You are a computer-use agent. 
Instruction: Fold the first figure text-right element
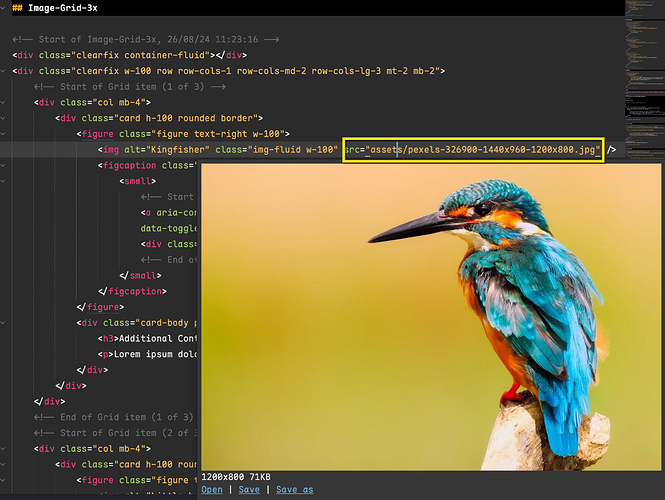point(6,134)
